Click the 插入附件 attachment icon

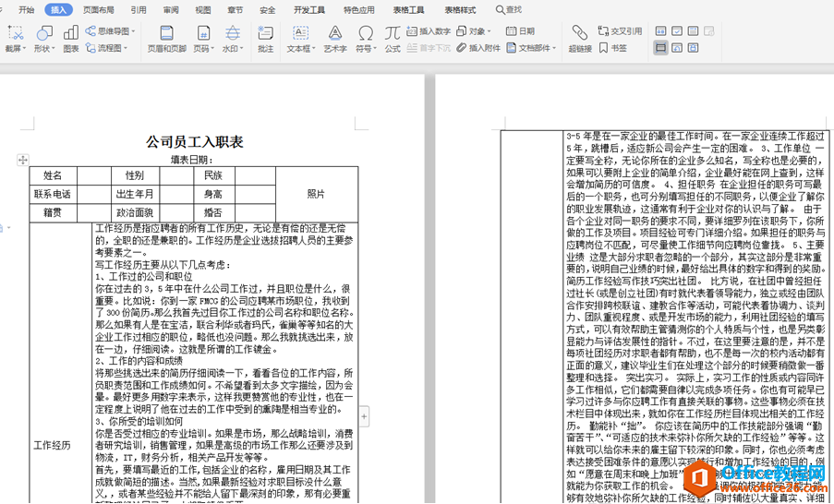tap(478, 48)
